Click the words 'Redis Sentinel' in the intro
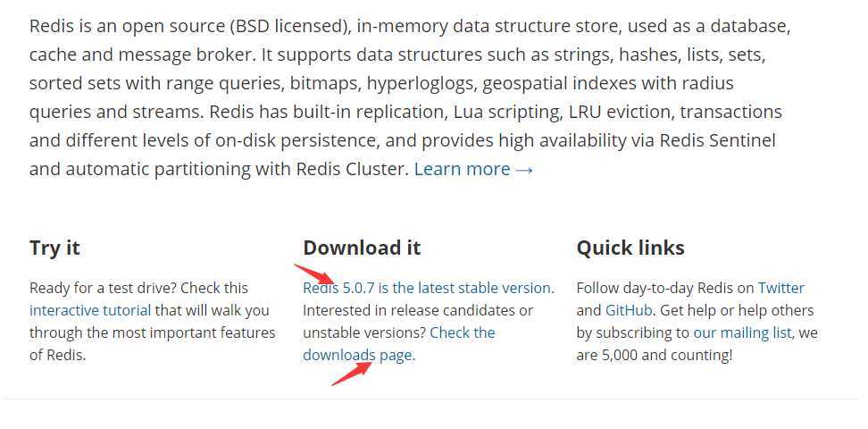Image resolution: width=868 pixels, height=429 pixels. click(x=717, y=140)
